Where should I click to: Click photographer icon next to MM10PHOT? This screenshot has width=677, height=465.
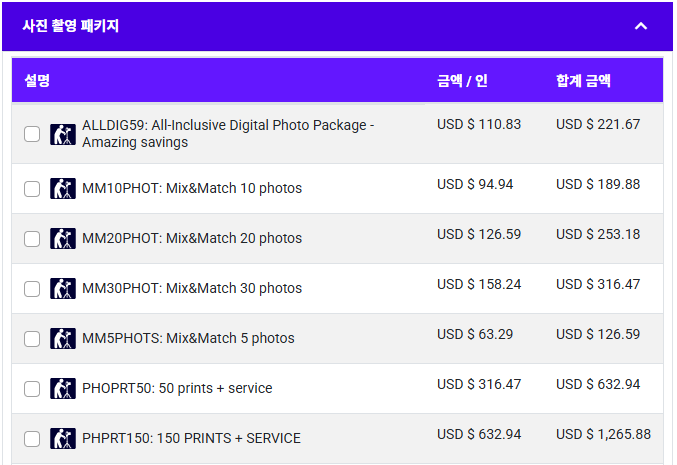coord(63,188)
